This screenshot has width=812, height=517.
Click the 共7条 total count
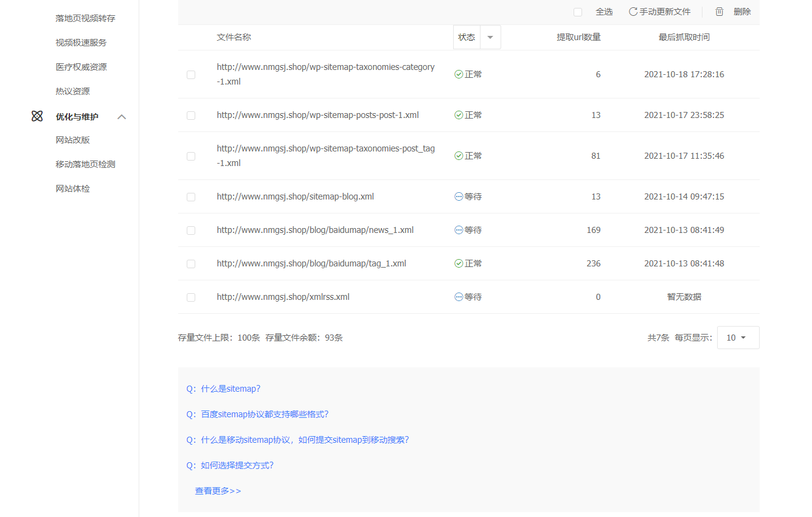tap(658, 338)
